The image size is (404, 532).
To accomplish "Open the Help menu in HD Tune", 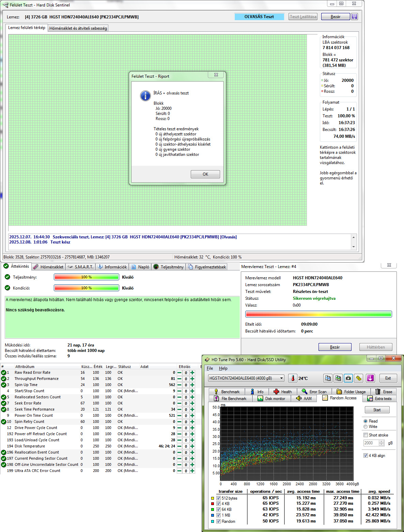I will [223, 368].
